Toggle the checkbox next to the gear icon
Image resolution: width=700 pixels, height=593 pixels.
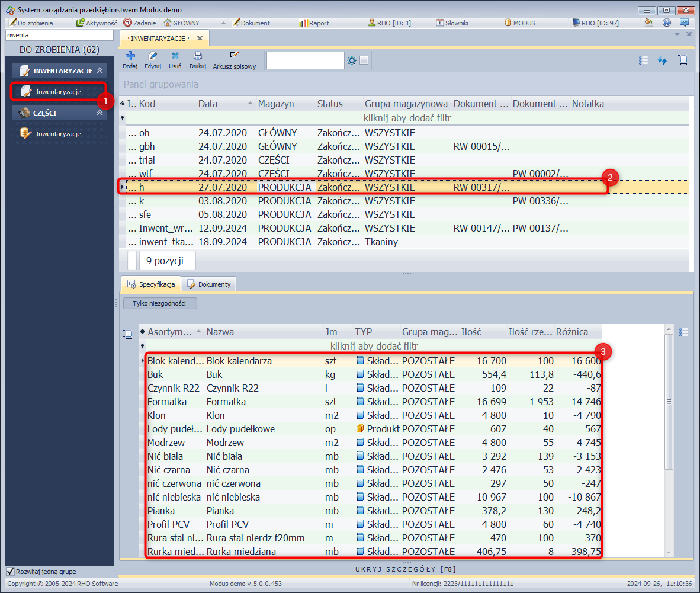point(364,60)
